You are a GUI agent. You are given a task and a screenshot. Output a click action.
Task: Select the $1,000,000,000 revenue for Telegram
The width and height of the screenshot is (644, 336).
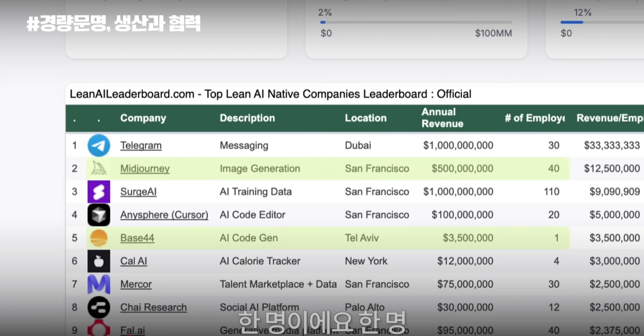pyautogui.click(x=458, y=145)
